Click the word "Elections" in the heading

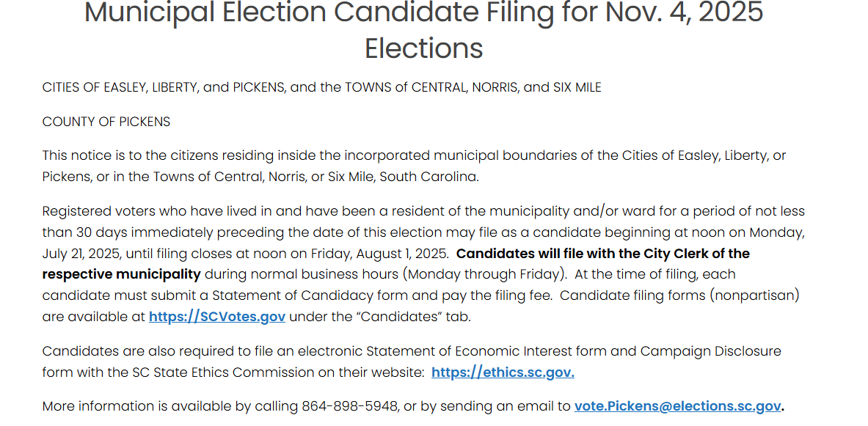(x=424, y=48)
